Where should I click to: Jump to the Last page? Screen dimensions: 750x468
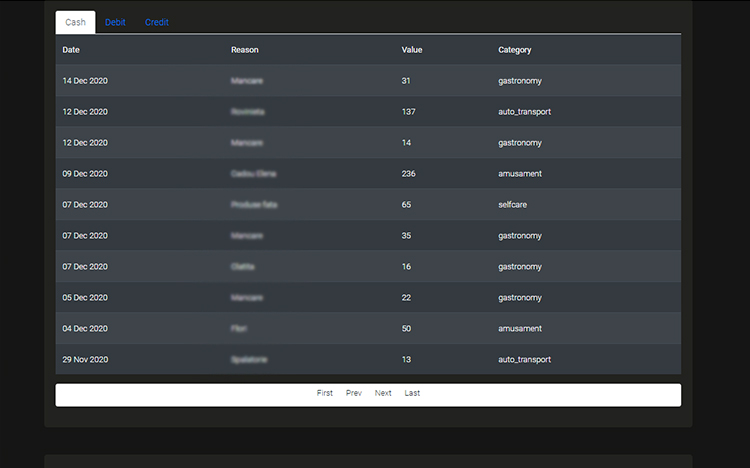pos(412,393)
